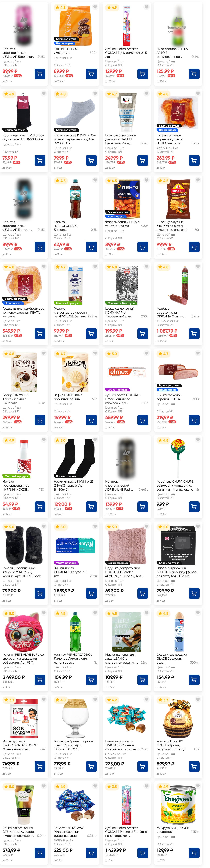210x868 pixels.
Task: Add Бальзам ПАЛЕТТ Пепельный блонд to cart
Action: click(x=142, y=160)
